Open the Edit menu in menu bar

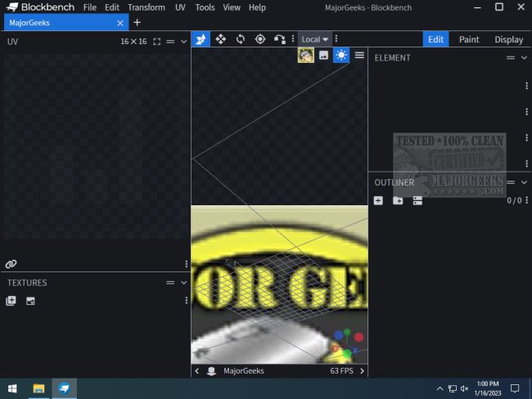(112, 7)
